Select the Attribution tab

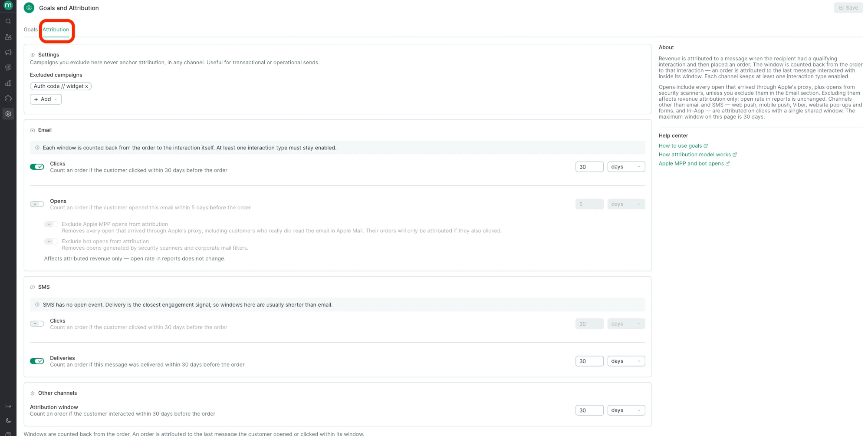pos(56,30)
